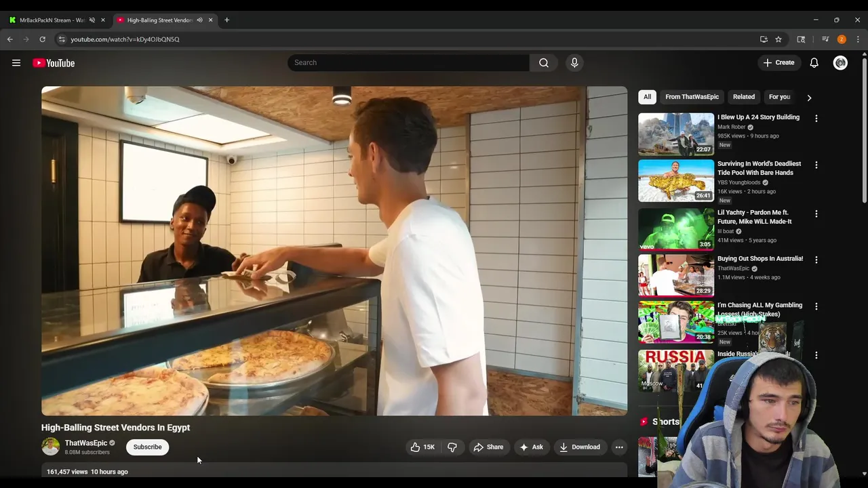The width and height of the screenshot is (868, 488).
Task: Click the Create button
Action: tap(778, 63)
